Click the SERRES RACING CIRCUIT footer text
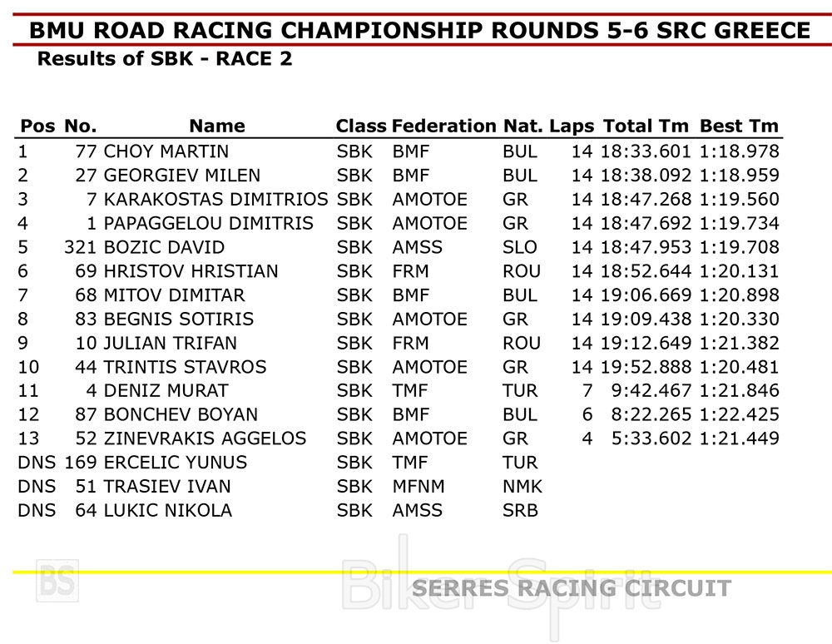832x644 pixels. (572, 588)
